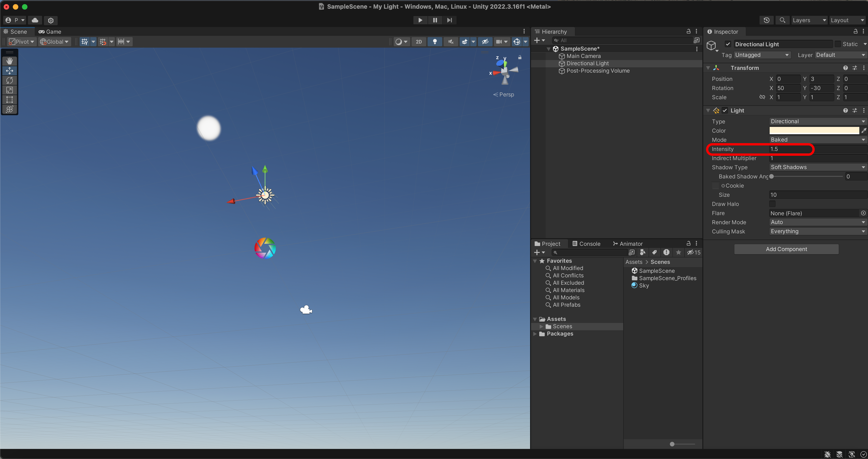Click the Add Component button

[x=786, y=249]
